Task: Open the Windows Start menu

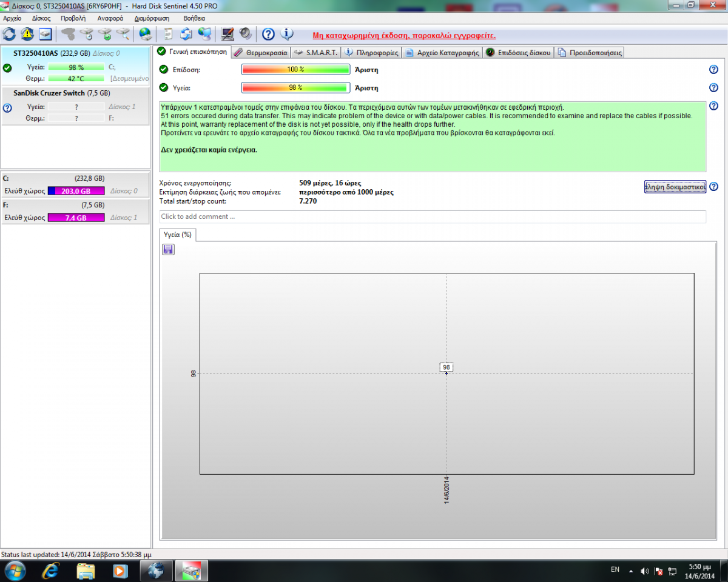Action: (x=15, y=570)
